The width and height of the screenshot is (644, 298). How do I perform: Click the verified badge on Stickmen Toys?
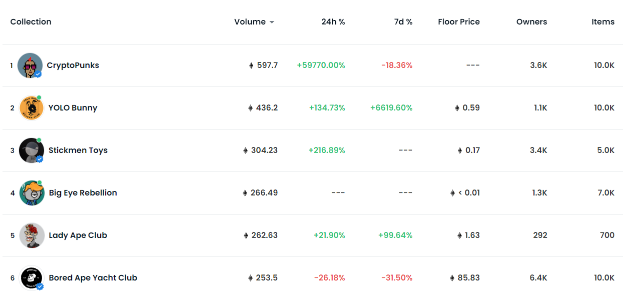pos(40,159)
